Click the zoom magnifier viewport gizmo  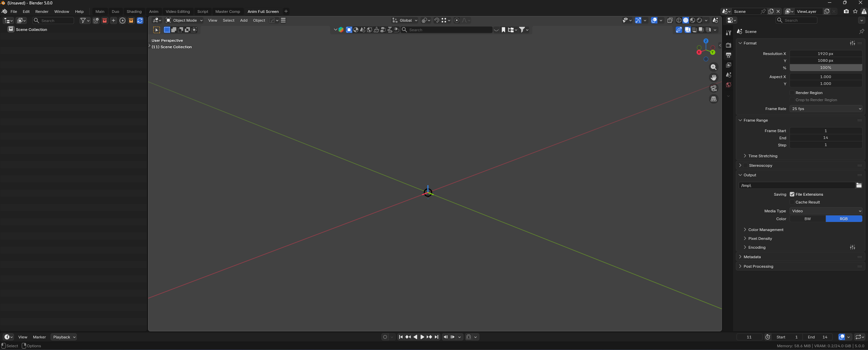pyautogui.click(x=713, y=67)
